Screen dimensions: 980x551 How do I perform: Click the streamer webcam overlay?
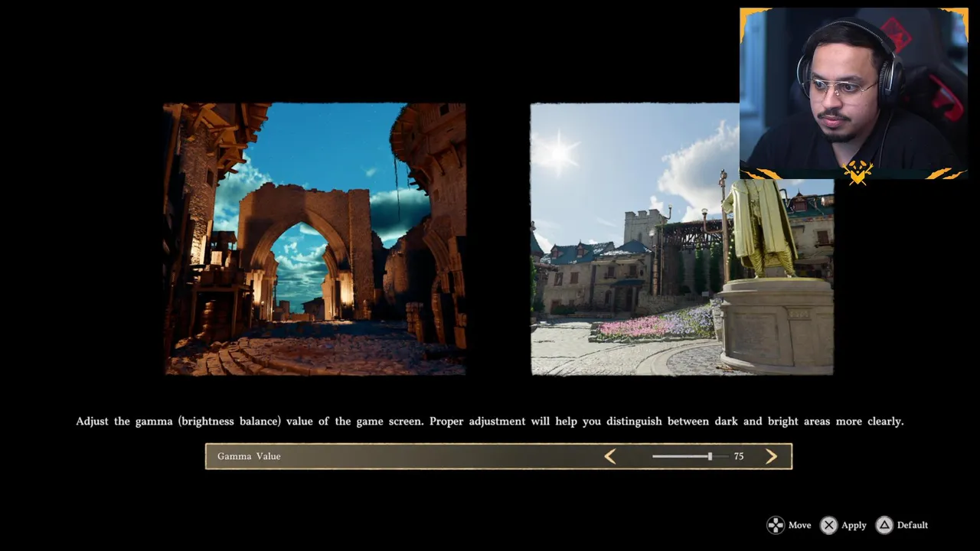pos(854,93)
